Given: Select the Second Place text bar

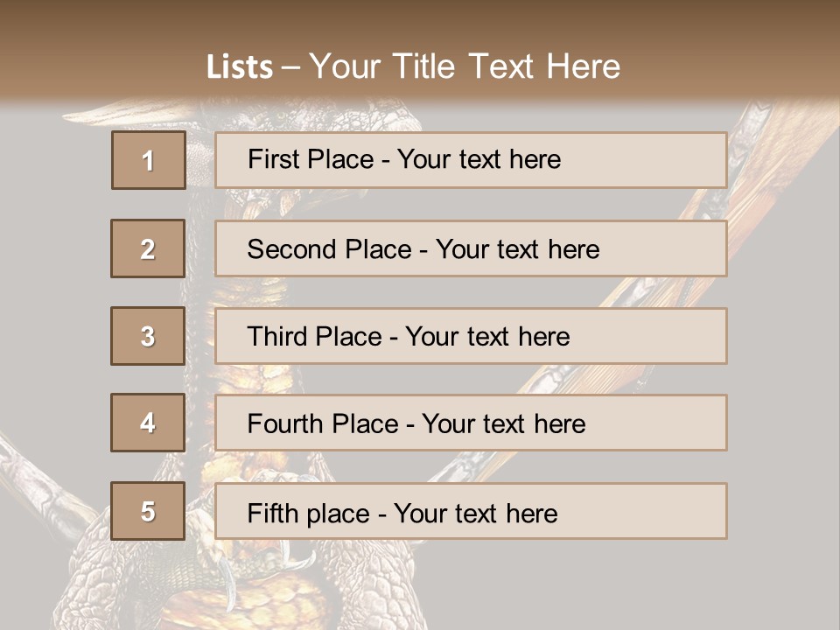Looking at the screenshot, I should [x=471, y=248].
